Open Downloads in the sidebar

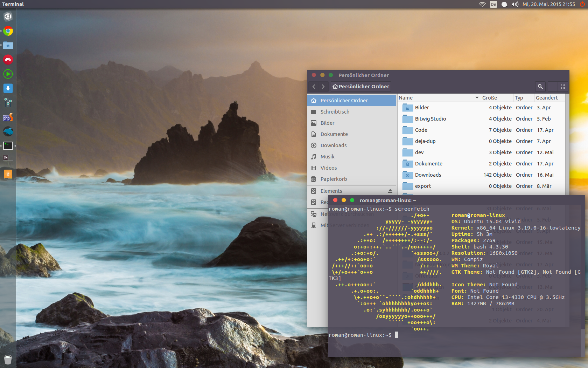352,145
